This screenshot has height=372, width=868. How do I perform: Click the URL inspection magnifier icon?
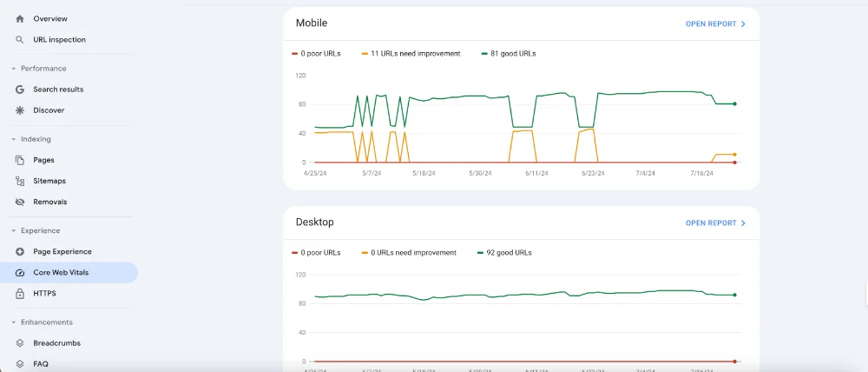tap(20, 40)
